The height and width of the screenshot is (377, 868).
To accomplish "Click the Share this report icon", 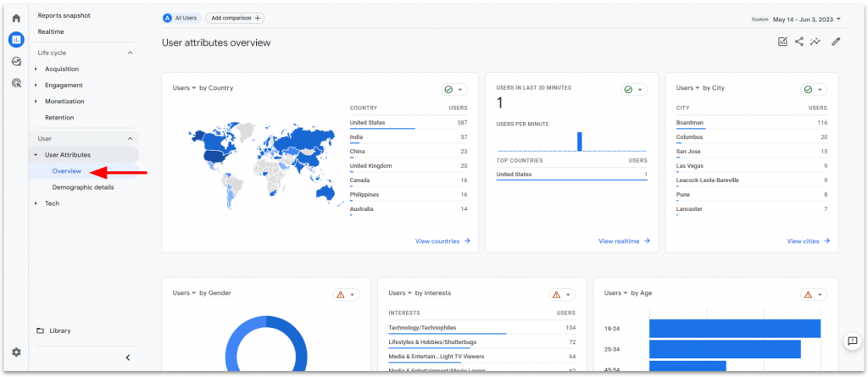I will pos(799,42).
